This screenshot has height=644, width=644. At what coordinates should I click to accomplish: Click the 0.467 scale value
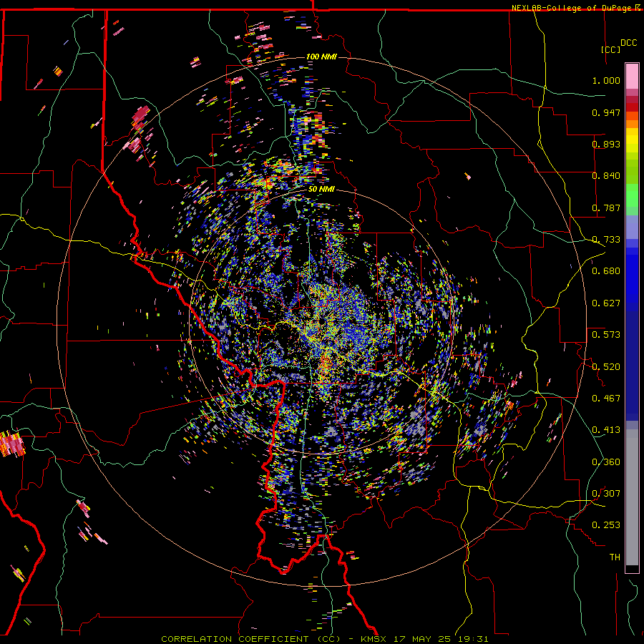606,399
